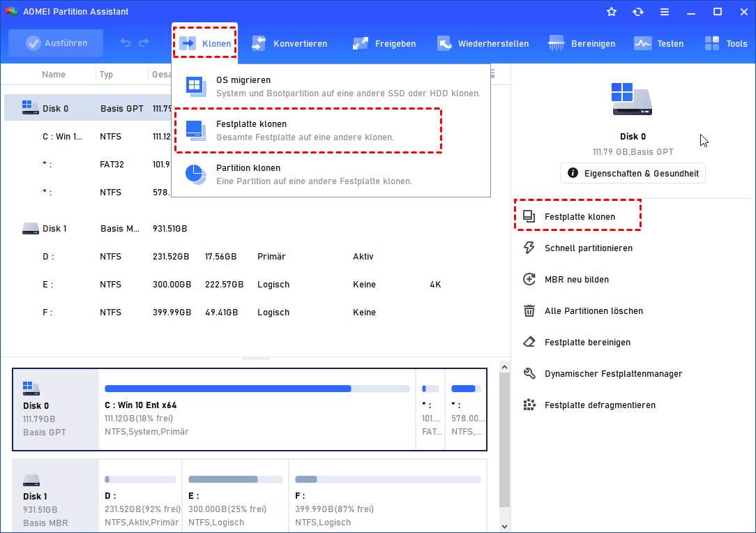
Task: Select the D : partition row
Action: click(x=255, y=256)
